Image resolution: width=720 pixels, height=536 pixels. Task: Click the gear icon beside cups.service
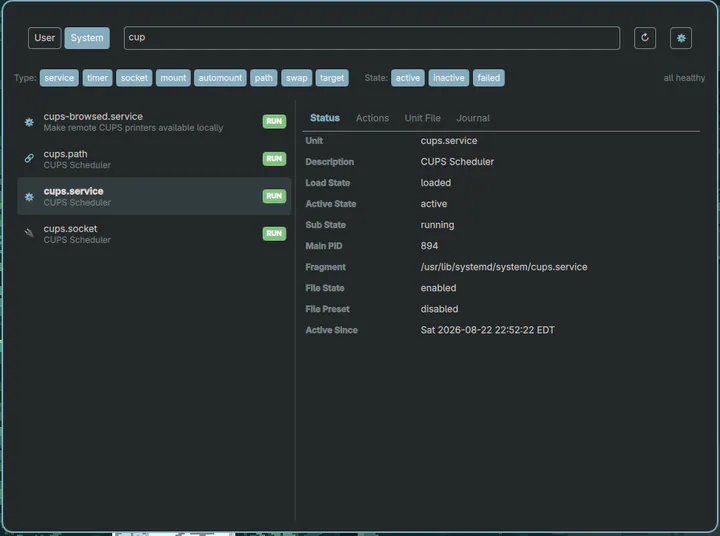point(29,197)
